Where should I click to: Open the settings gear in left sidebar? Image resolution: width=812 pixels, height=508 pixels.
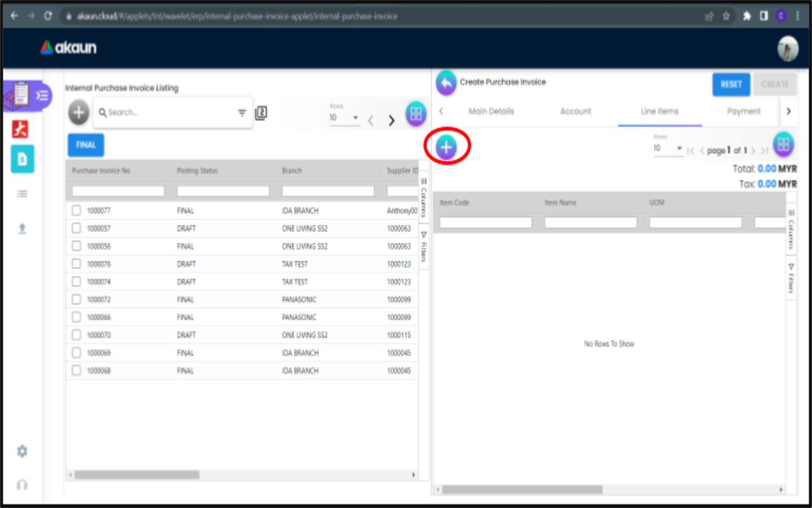(x=22, y=451)
